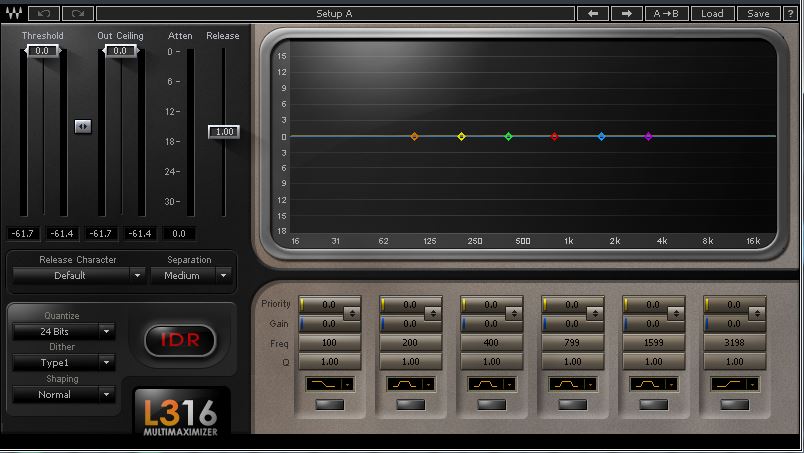Click the Save button
The height and width of the screenshot is (453, 804).
click(x=758, y=14)
